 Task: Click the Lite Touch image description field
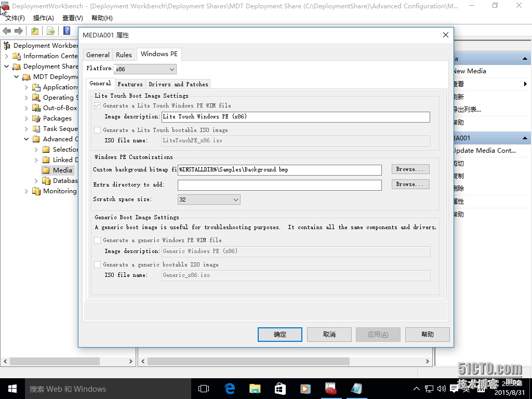point(296,117)
